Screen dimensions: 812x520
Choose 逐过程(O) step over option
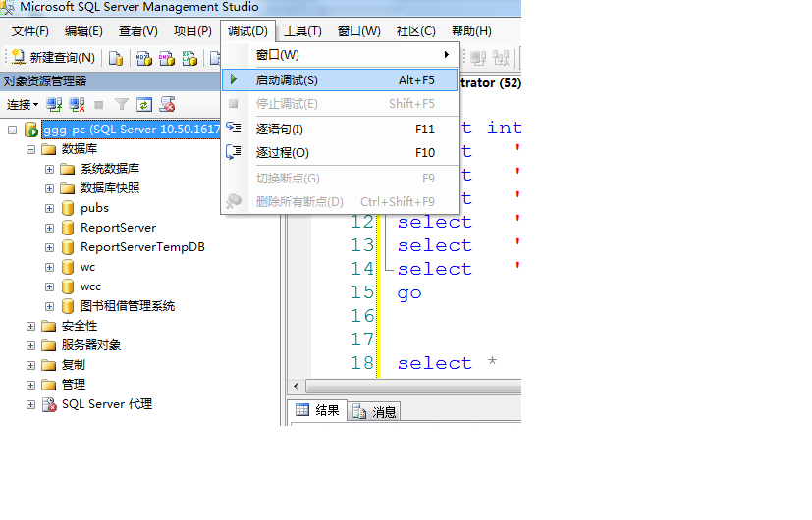point(340,153)
